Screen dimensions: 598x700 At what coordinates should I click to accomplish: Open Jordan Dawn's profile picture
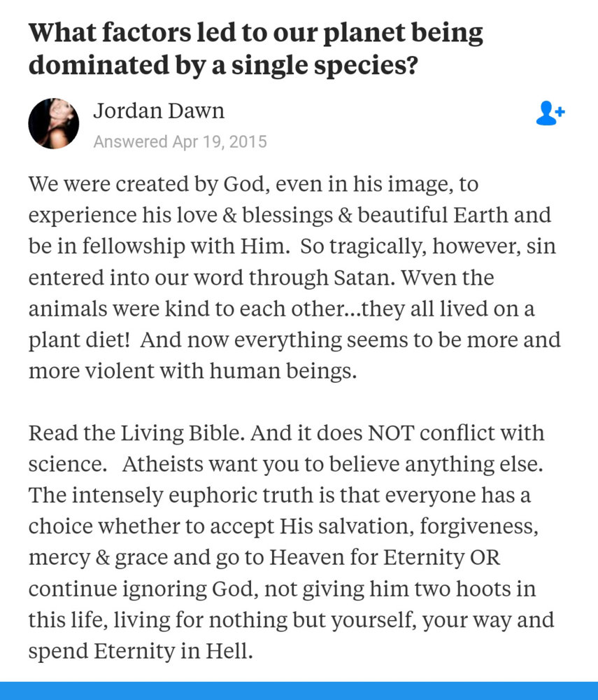click(x=53, y=123)
